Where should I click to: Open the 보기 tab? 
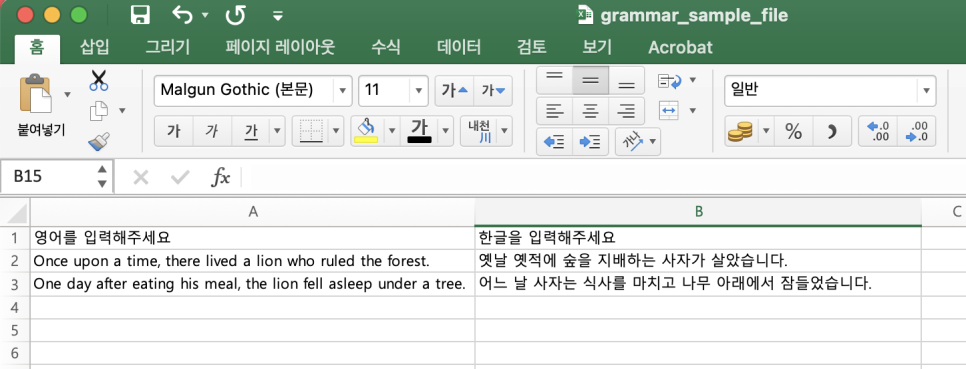tap(597, 47)
